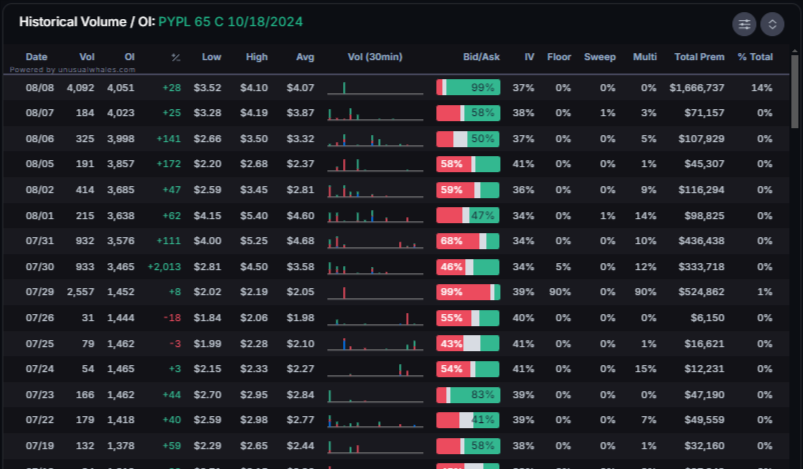Select the 08/08 bid/ask bar at 99%
Viewport: 803px width, 469px height.
(x=468, y=88)
